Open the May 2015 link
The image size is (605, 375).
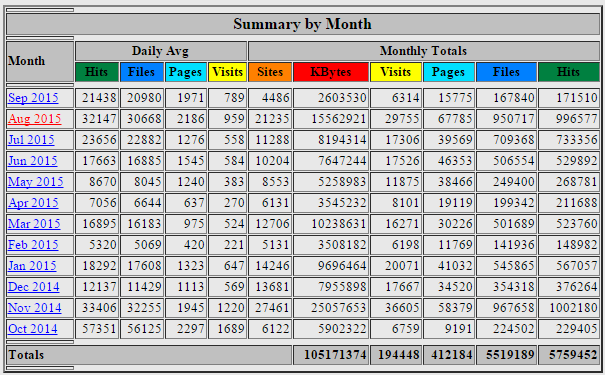coord(35,182)
